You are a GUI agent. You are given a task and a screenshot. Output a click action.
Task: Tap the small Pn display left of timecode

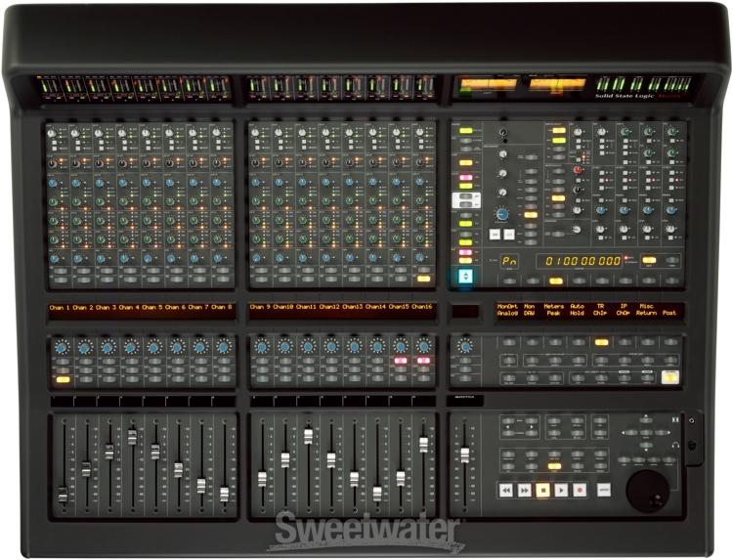[509, 261]
